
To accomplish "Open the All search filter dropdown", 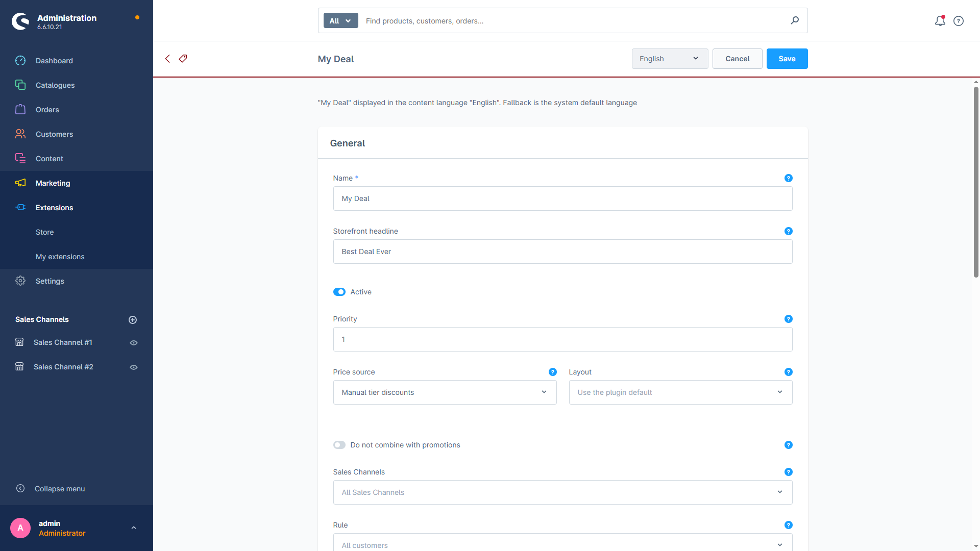I will coord(340,21).
